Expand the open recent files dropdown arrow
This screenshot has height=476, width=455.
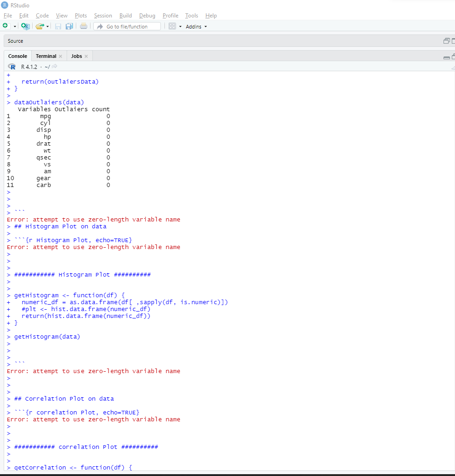(47, 26)
